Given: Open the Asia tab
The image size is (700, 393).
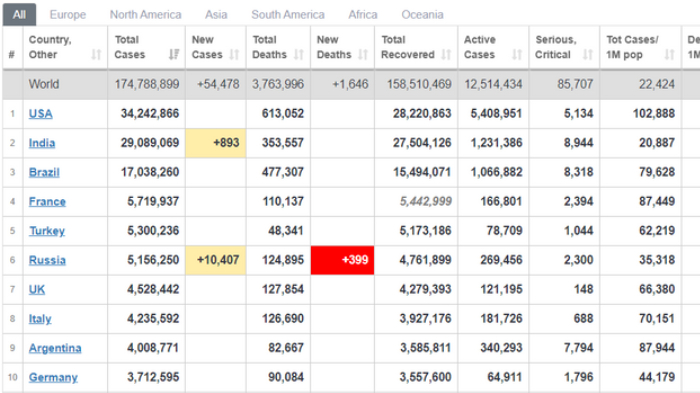Looking at the screenshot, I should 216,15.
